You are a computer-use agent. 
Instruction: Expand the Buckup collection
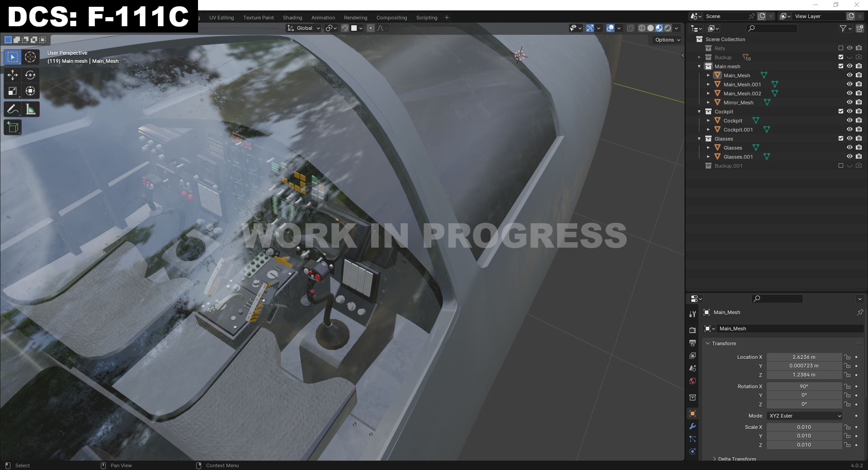tap(699, 57)
